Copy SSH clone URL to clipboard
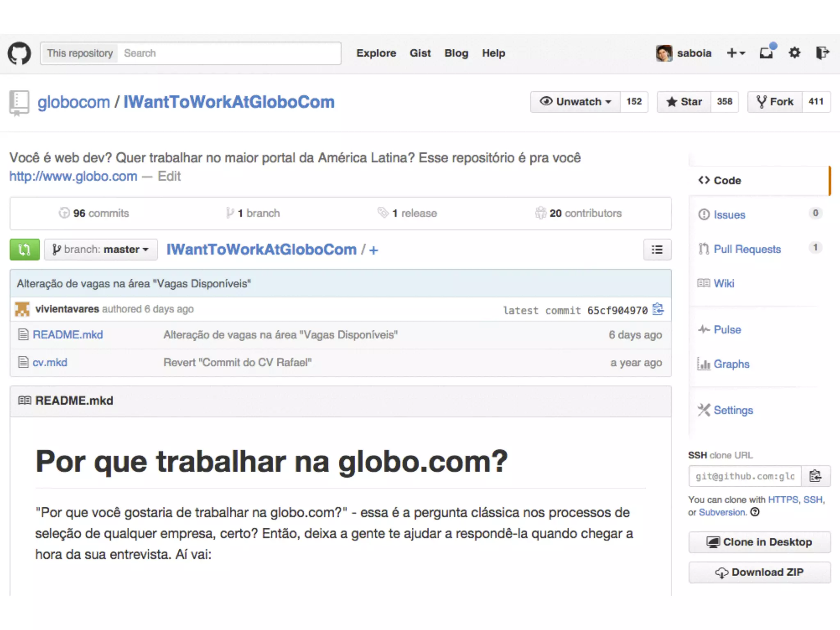 [x=815, y=476]
